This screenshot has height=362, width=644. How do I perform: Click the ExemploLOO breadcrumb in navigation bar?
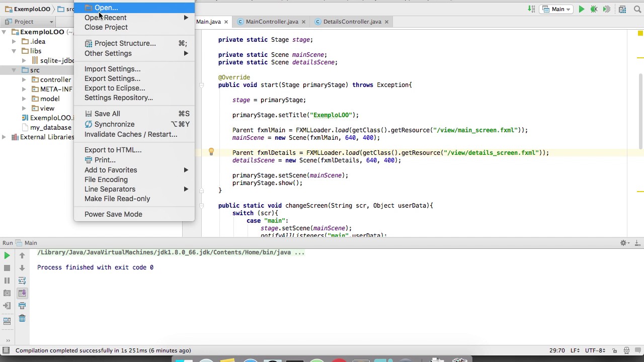28,9
